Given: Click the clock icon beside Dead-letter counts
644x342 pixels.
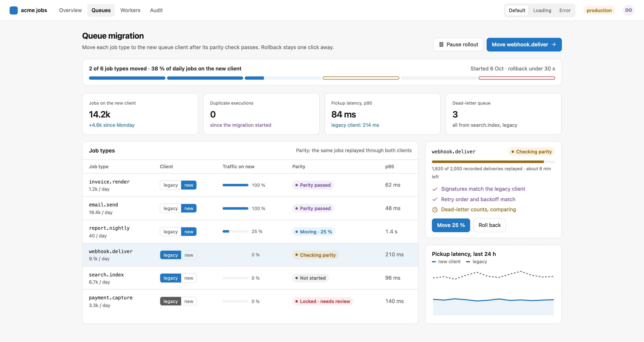Looking at the screenshot, I should 435,209.
